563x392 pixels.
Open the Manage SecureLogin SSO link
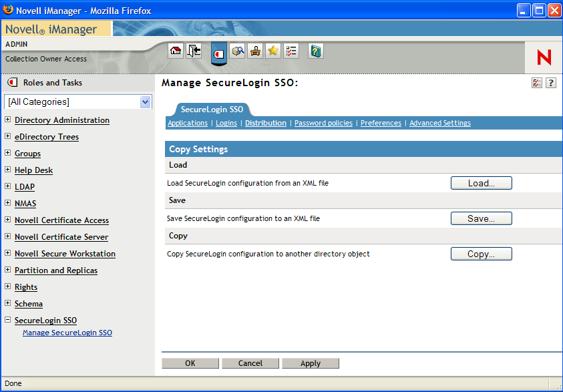point(67,333)
